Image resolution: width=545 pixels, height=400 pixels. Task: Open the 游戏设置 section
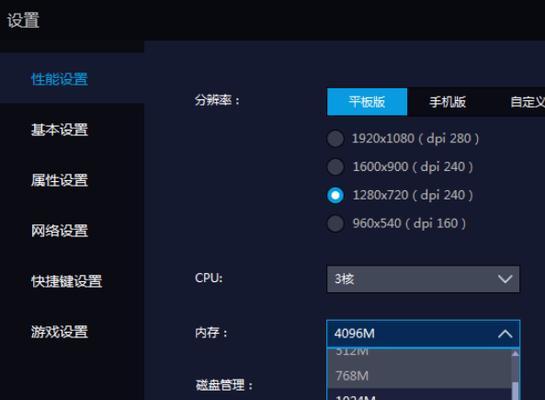tap(59, 332)
